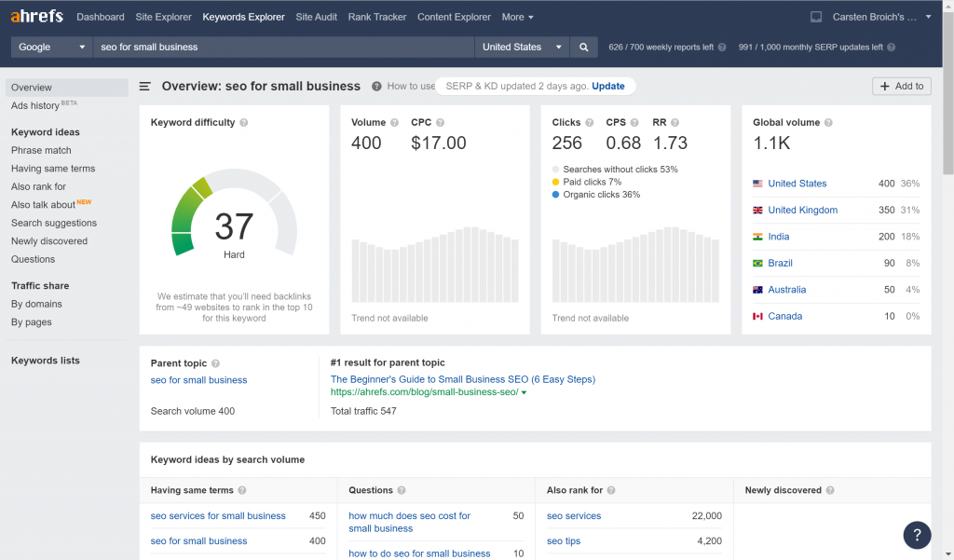Viewport: 954px width, 560px height.
Task: Open seo services keyword link
Action: coord(574,515)
